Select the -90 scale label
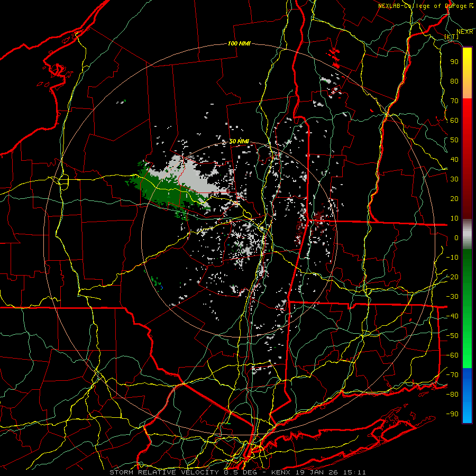This screenshot has height=476, width=476. [x=452, y=414]
